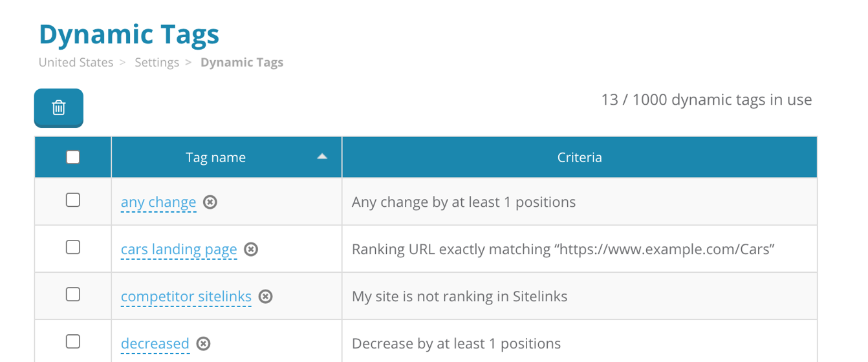Edit the 'cars landing page' tag

179,250
